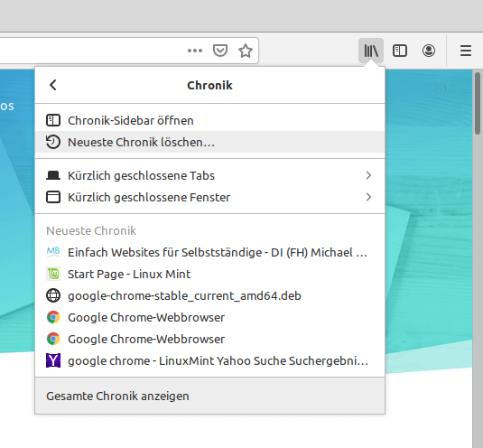Click the Chronik-Sidebar öffnen icon
Image resolution: width=483 pixels, height=448 pixels.
tap(53, 120)
